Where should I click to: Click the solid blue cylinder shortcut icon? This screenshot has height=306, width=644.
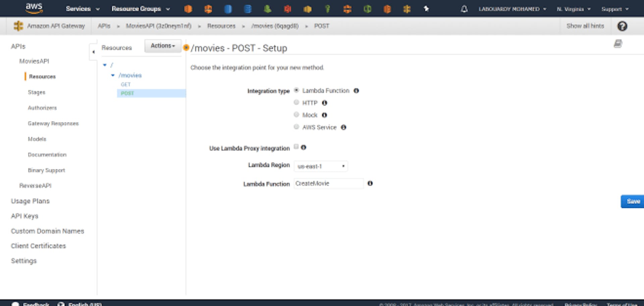point(228,9)
